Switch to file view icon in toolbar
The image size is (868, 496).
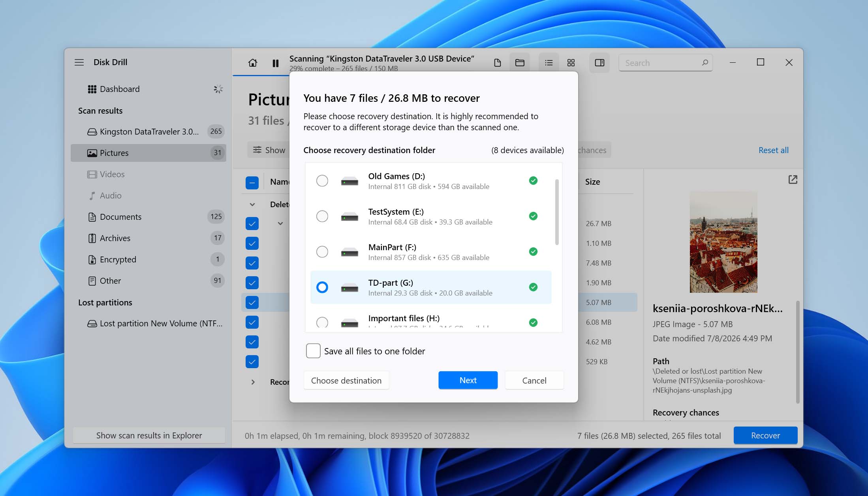(498, 63)
